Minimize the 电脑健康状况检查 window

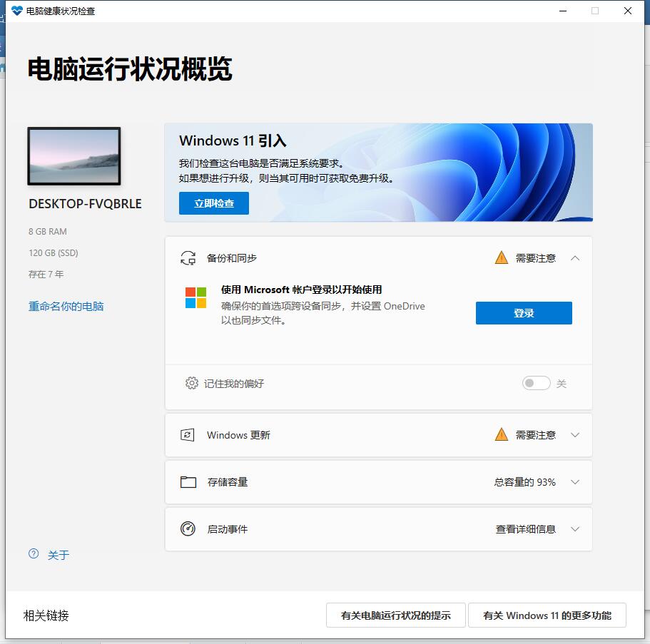pos(562,11)
